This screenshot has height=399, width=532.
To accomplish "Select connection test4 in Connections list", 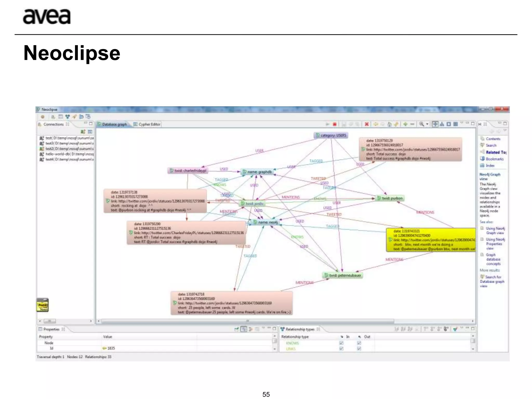I will pyautogui.click(x=66, y=159).
